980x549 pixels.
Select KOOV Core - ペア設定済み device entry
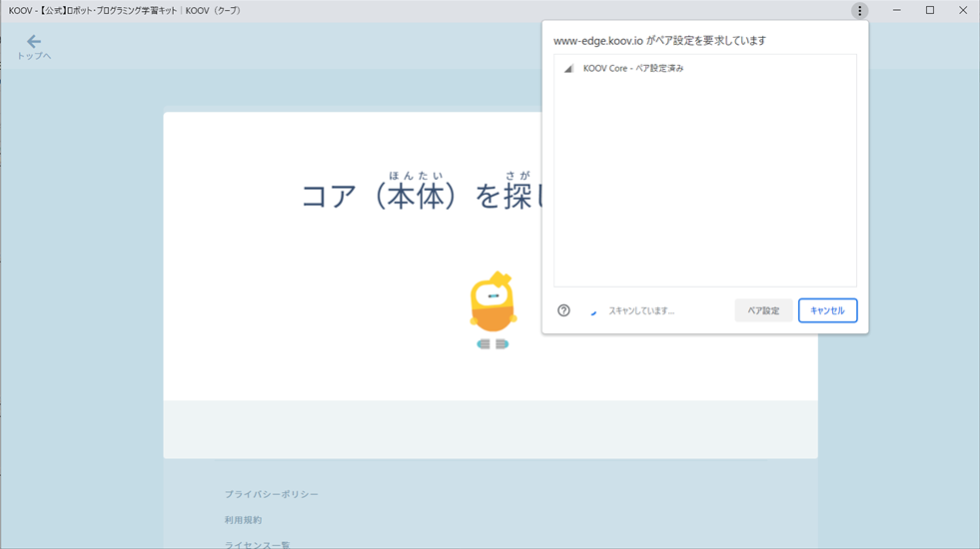[x=633, y=69]
